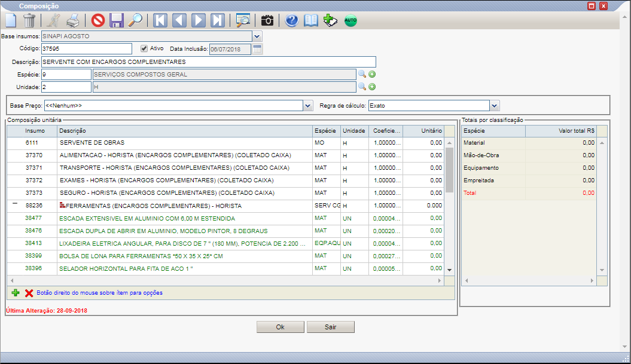Open the Regra de cálculo dropdown
The image size is (631, 364).
click(x=495, y=106)
